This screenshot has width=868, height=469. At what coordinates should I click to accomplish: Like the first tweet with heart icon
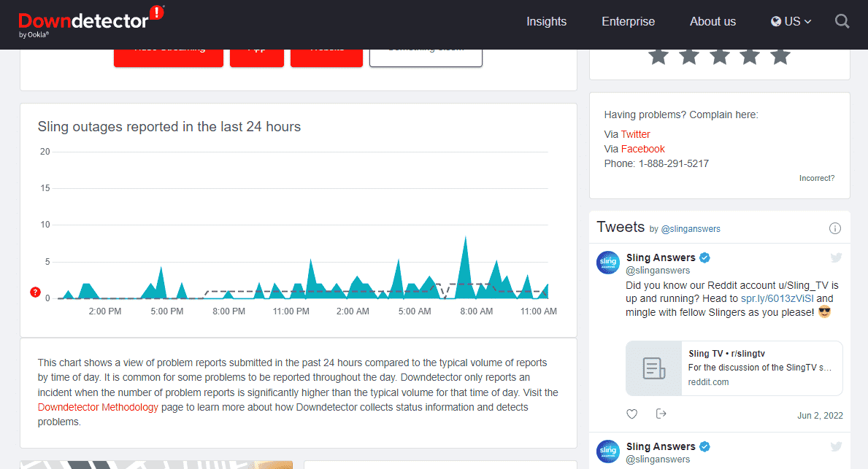[631, 414]
